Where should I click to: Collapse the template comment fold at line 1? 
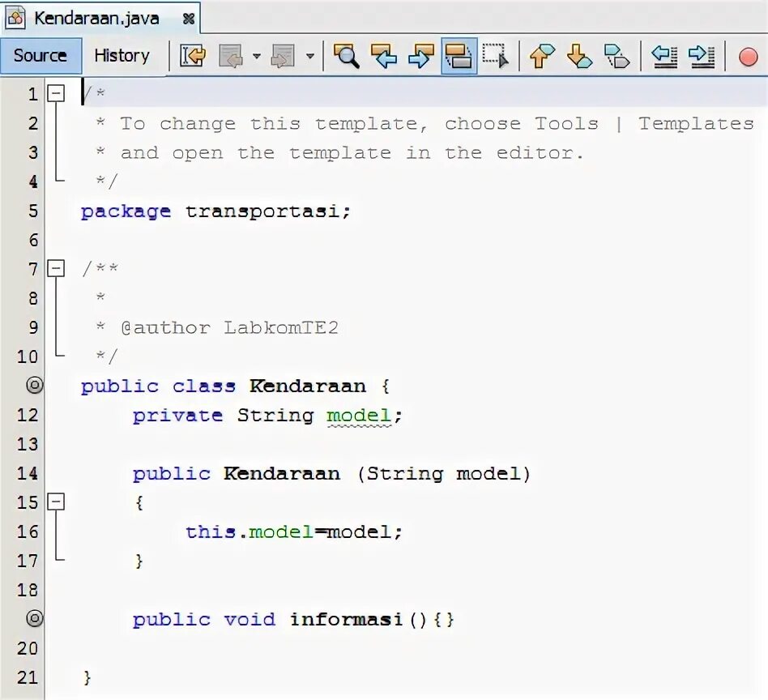[56, 93]
